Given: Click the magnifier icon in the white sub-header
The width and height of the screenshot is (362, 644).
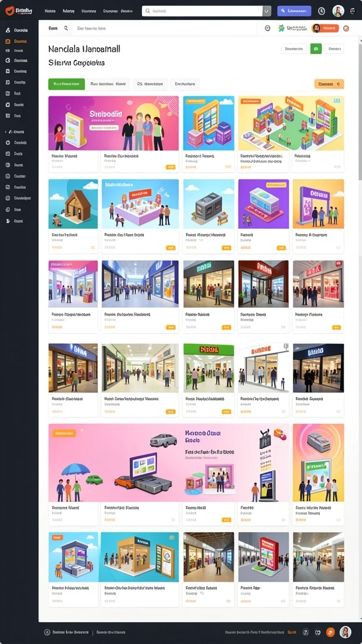Looking at the screenshot, I should [x=65, y=28].
